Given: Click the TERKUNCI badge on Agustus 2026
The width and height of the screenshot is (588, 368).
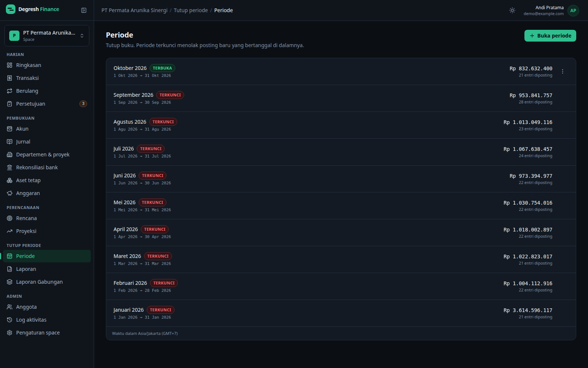Looking at the screenshot, I should coord(163,122).
